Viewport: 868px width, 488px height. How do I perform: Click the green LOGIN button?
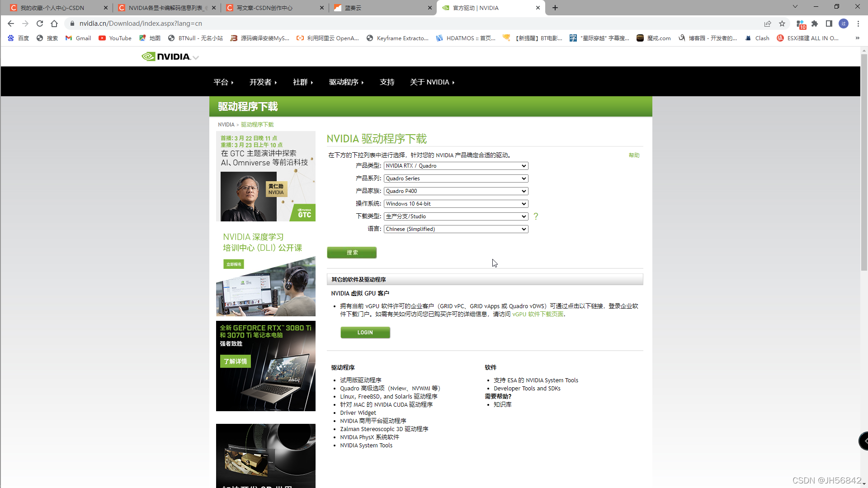365,333
